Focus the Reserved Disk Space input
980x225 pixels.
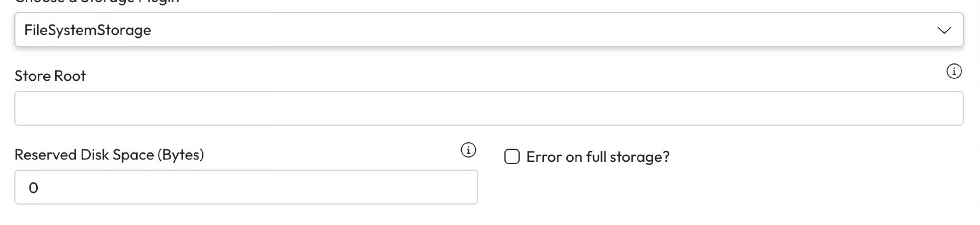pyautogui.click(x=246, y=187)
